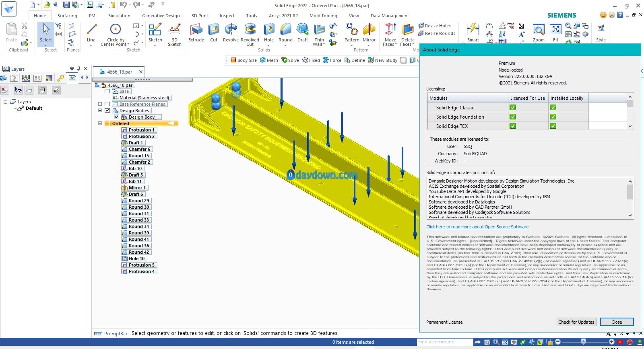The height and width of the screenshot is (349, 644).
Task: Open the PMI ribbon tab
Action: (x=93, y=16)
